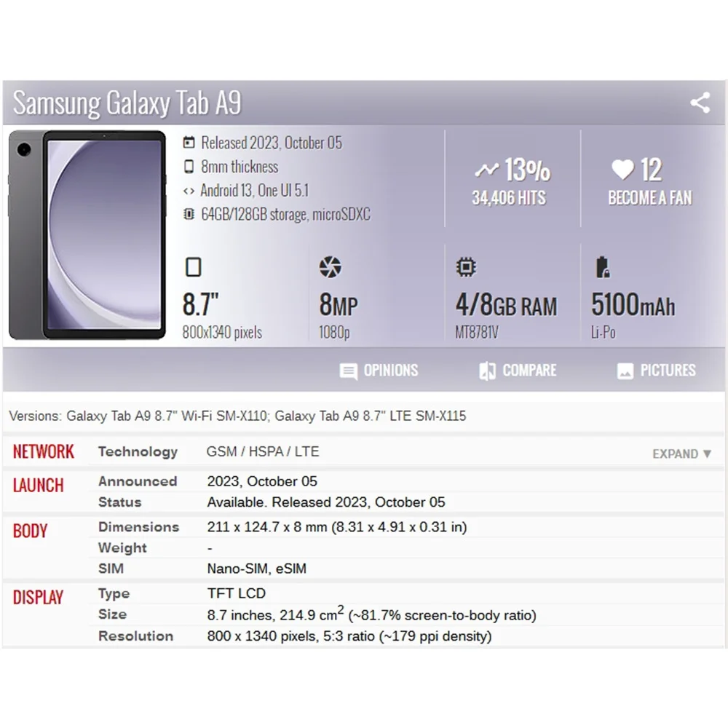This screenshot has width=728, height=728.
Task: Click the LAUNCH section heading
Action: coord(38,486)
